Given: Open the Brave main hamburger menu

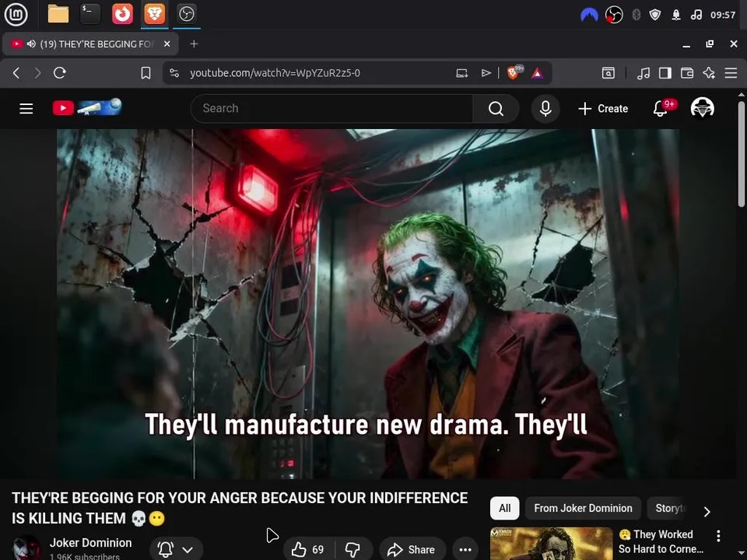Looking at the screenshot, I should (731, 73).
